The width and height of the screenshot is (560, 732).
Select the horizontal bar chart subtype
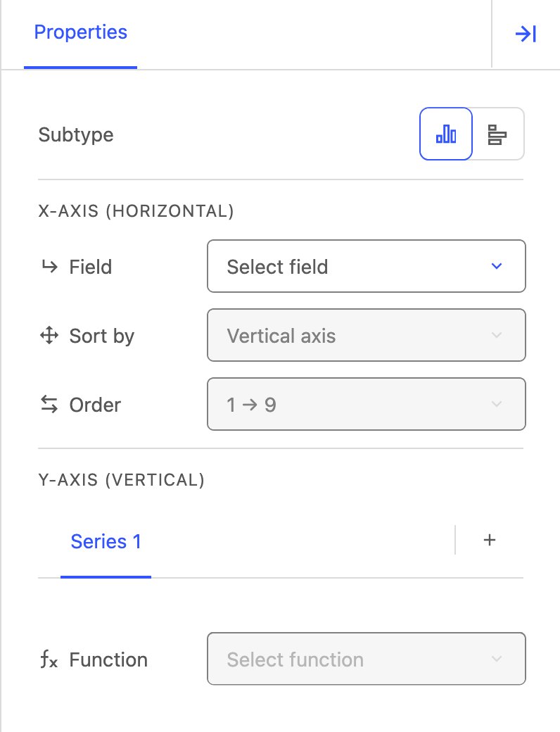(x=497, y=134)
